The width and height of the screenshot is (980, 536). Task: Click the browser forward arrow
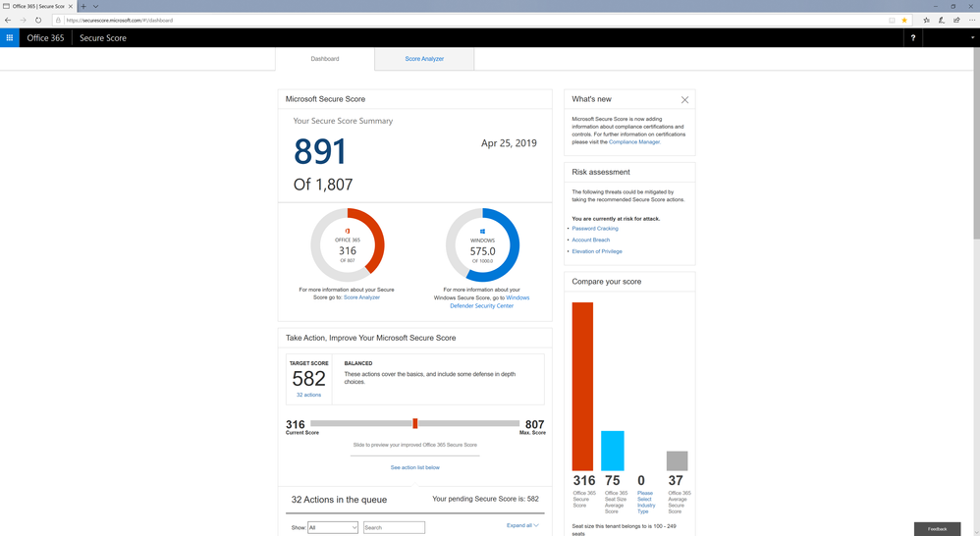click(x=24, y=20)
